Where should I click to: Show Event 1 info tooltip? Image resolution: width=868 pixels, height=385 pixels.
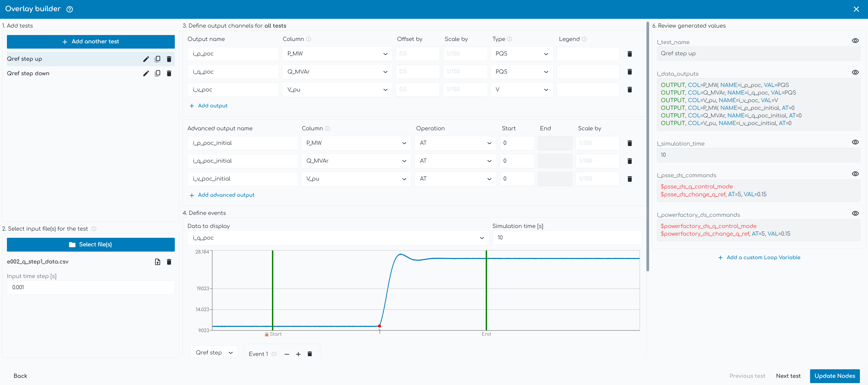point(274,354)
